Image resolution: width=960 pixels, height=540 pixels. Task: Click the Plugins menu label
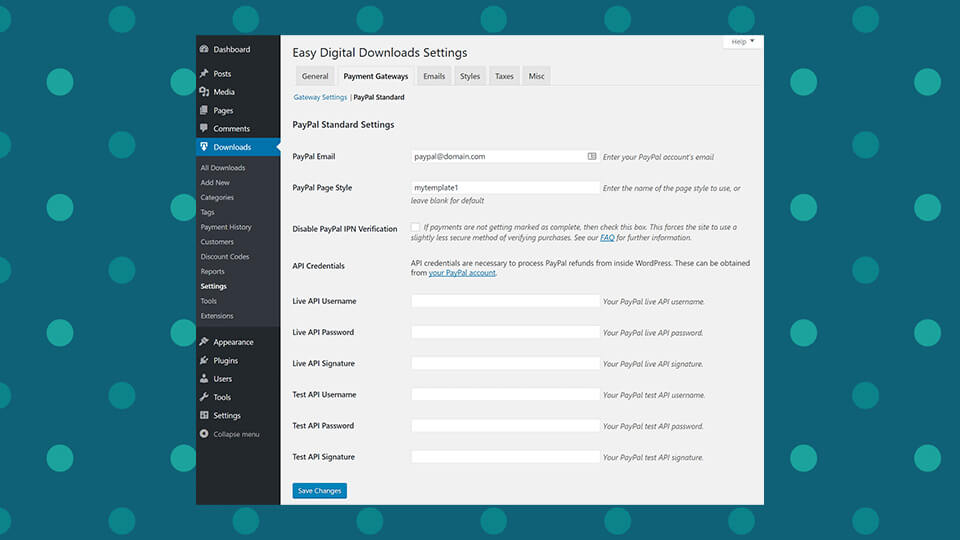(225, 360)
